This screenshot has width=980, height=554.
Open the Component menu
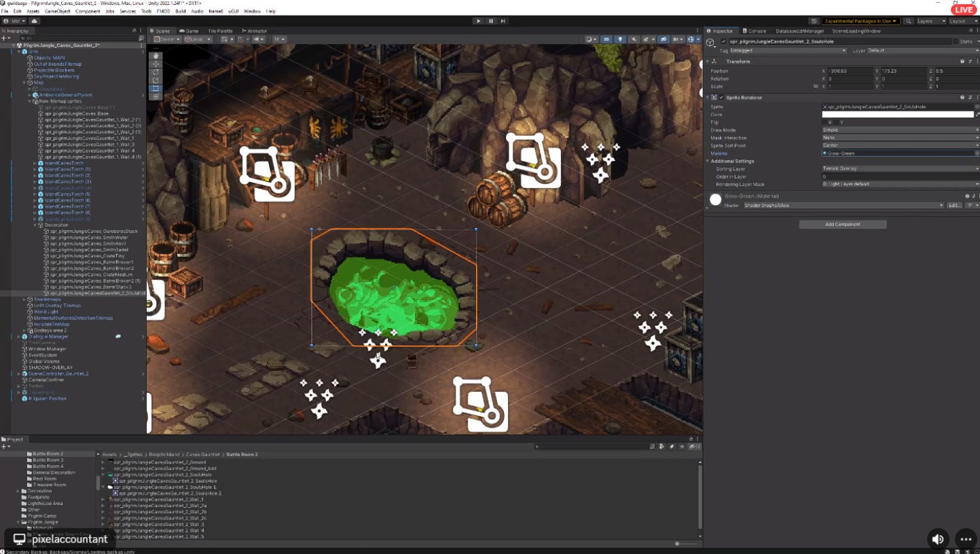(x=88, y=12)
